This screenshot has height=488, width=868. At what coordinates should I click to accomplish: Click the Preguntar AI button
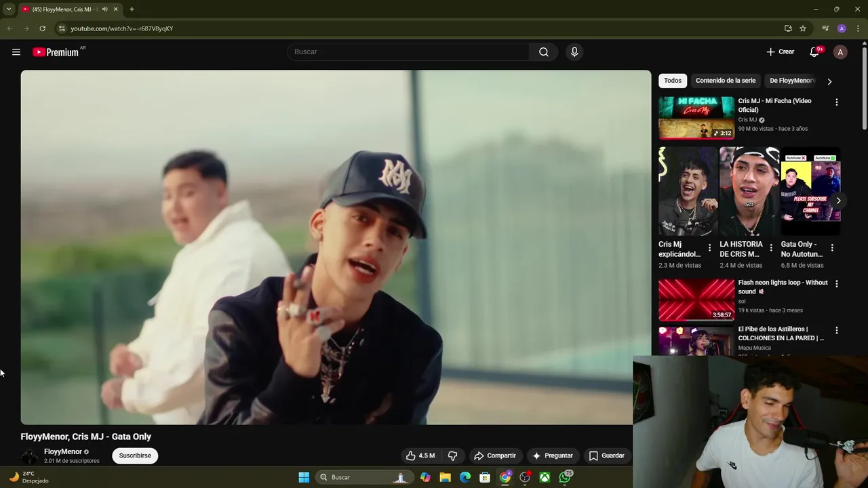coord(553,455)
